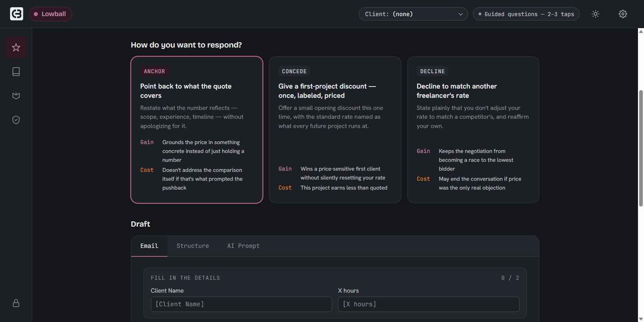Open settings gear icon
The height and width of the screenshot is (322, 644).
pos(623,14)
